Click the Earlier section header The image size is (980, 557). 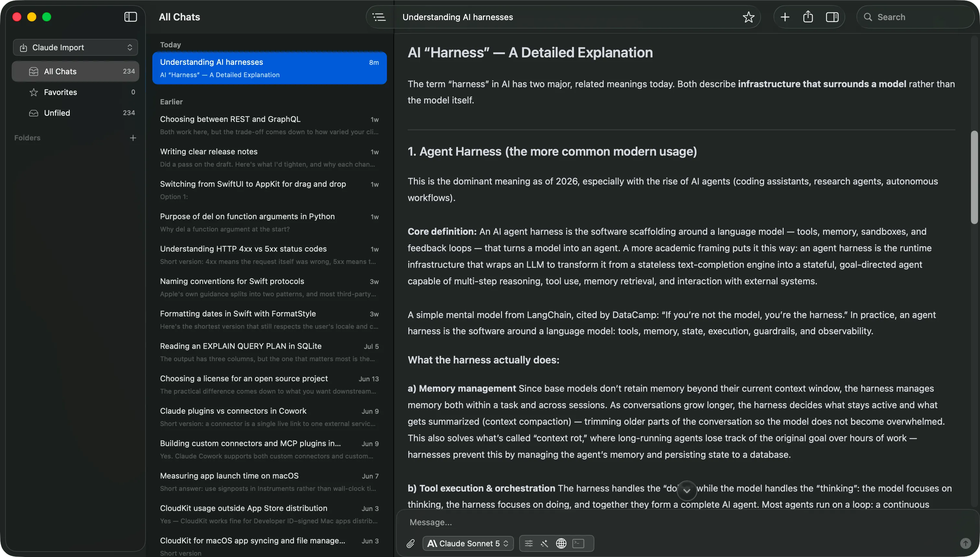click(171, 102)
